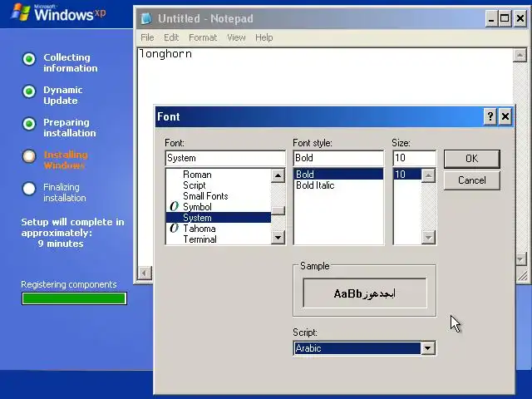Select the highlighted System font entry
Viewport: 532px width, 399px height.
[219, 218]
